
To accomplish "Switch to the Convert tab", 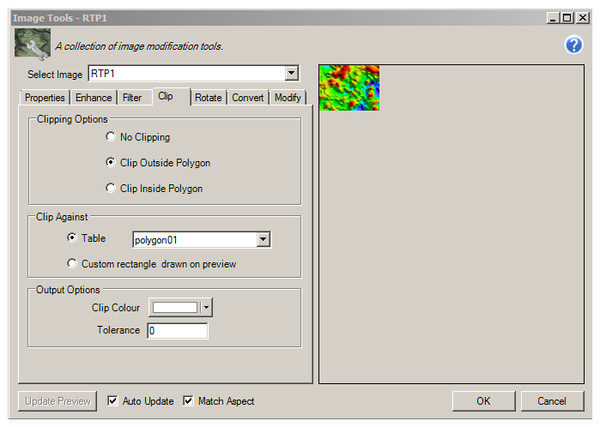I will tap(248, 98).
